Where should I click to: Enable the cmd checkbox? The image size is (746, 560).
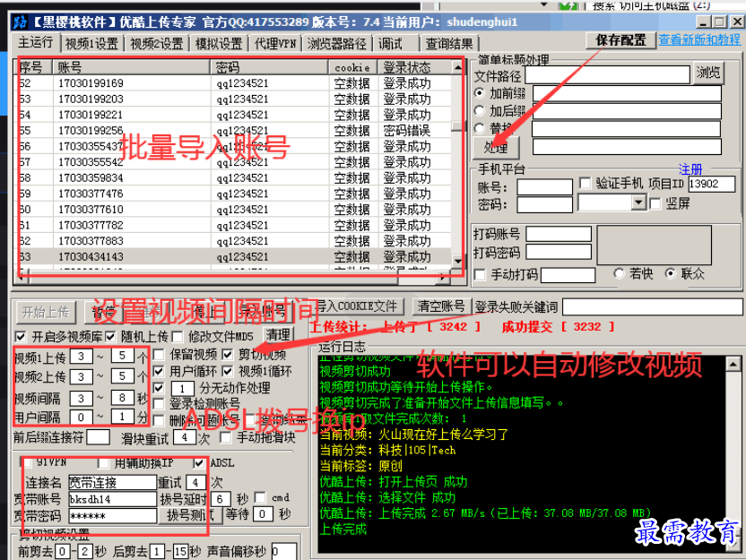coord(260,497)
